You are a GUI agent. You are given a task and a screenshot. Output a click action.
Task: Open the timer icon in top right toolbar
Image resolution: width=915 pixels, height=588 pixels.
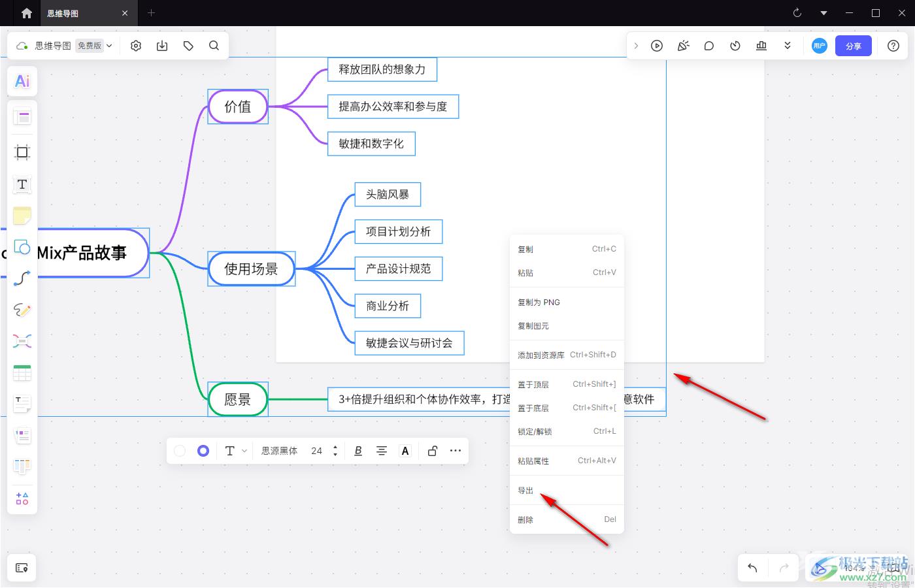735,46
